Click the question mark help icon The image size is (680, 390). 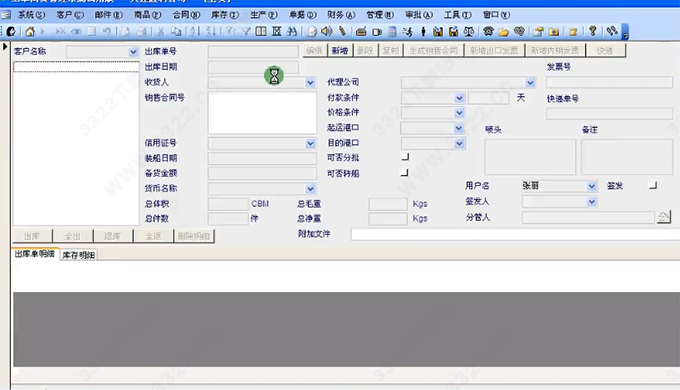point(592,31)
